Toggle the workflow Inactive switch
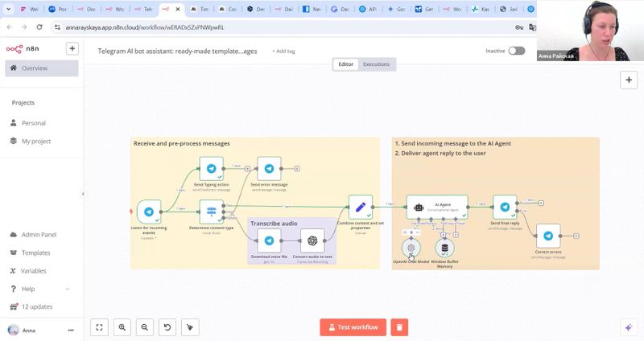The height and width of the screenshot is (341, 644). [x=516, y=51]
